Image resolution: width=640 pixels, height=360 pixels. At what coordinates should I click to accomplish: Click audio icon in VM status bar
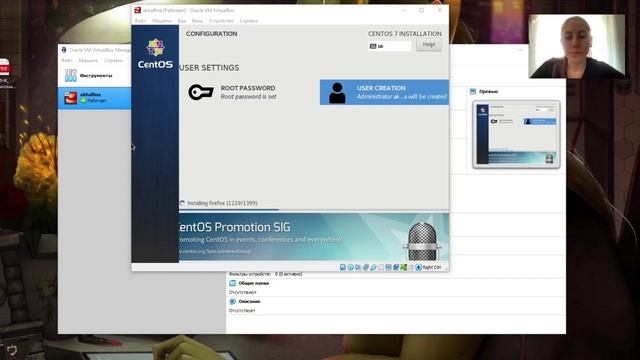358,267
